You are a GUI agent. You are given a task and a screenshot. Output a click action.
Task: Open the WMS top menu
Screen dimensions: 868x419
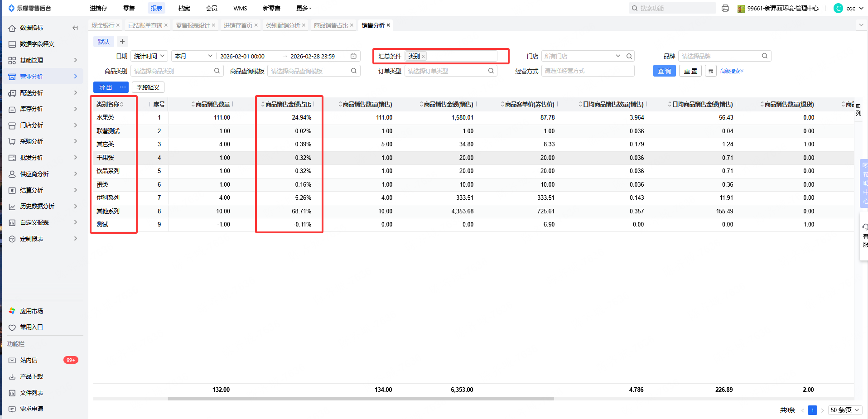[x=240, y=8]
